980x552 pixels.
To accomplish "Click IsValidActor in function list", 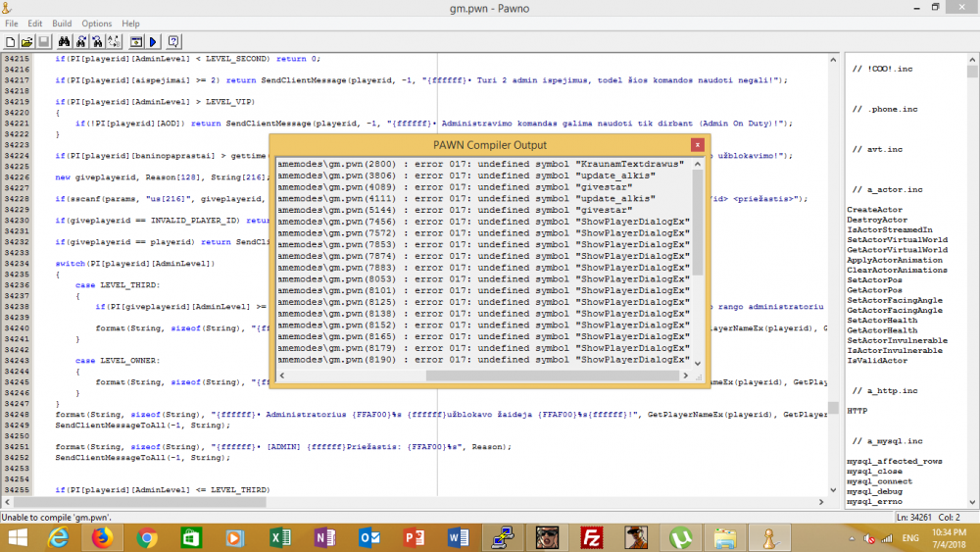I will click(877, 361).
